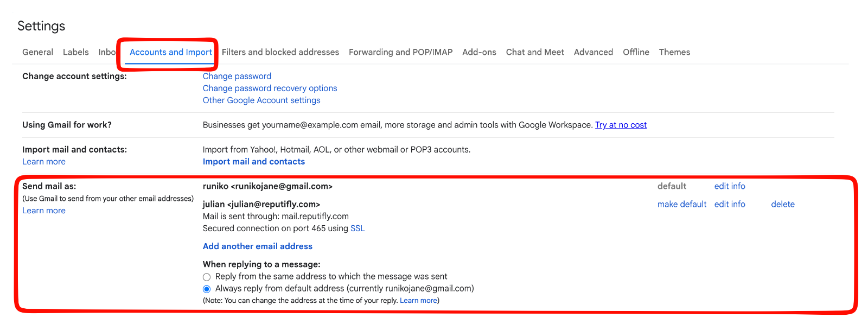This screenshot has height=324, width=868.
Task: Click Import mail and contacts link
Action: pyautogui.click(x=254, y=161)
